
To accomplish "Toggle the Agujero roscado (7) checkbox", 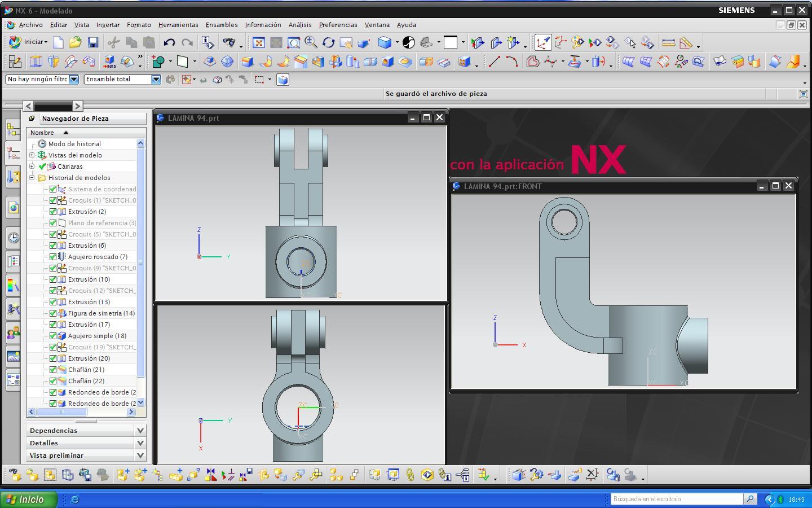I will (x=53, y=257).
